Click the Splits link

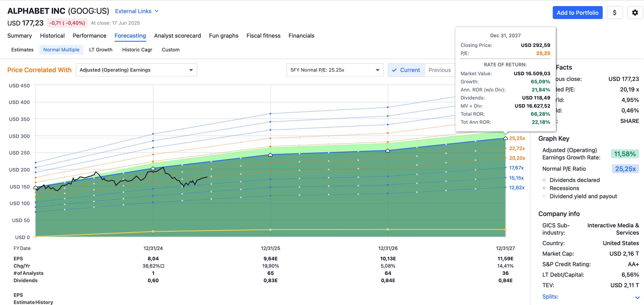550,297
